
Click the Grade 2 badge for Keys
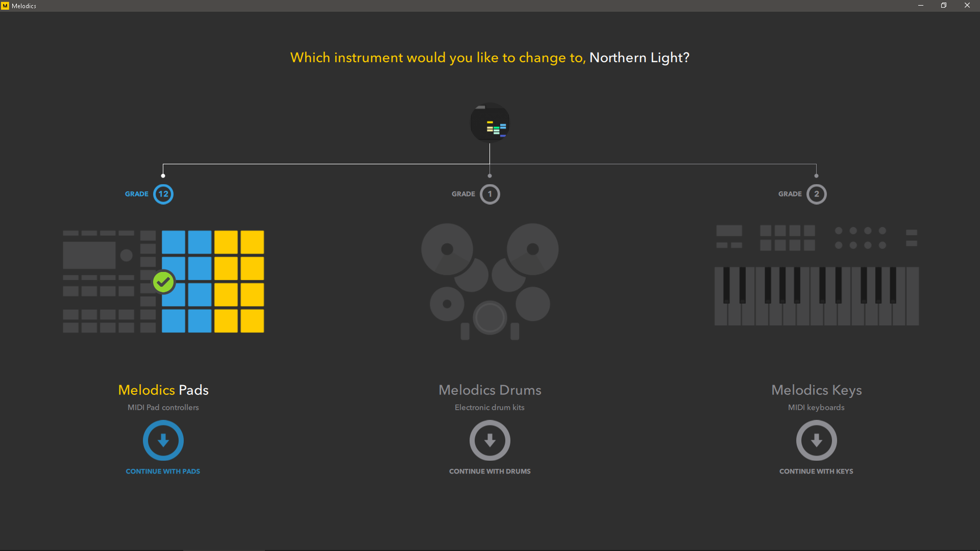click(817, 194)
